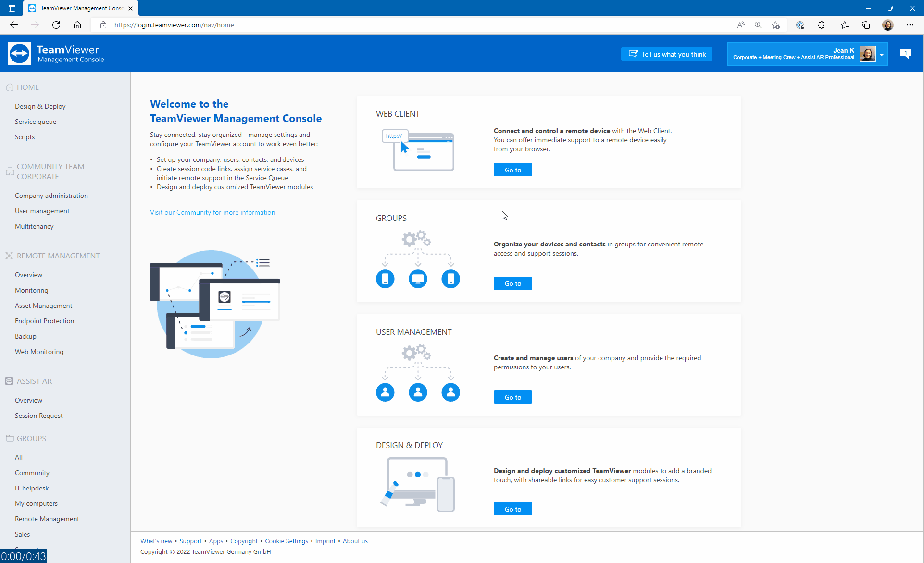Viewport: 924px width, 563px height.
Task: Open Company administration settings
Action: point(51,195)
